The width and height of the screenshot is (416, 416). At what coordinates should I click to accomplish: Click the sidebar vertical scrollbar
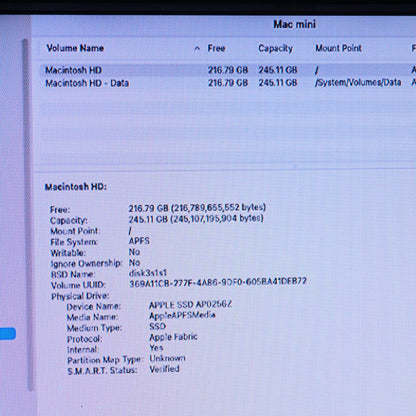point(28,213)
